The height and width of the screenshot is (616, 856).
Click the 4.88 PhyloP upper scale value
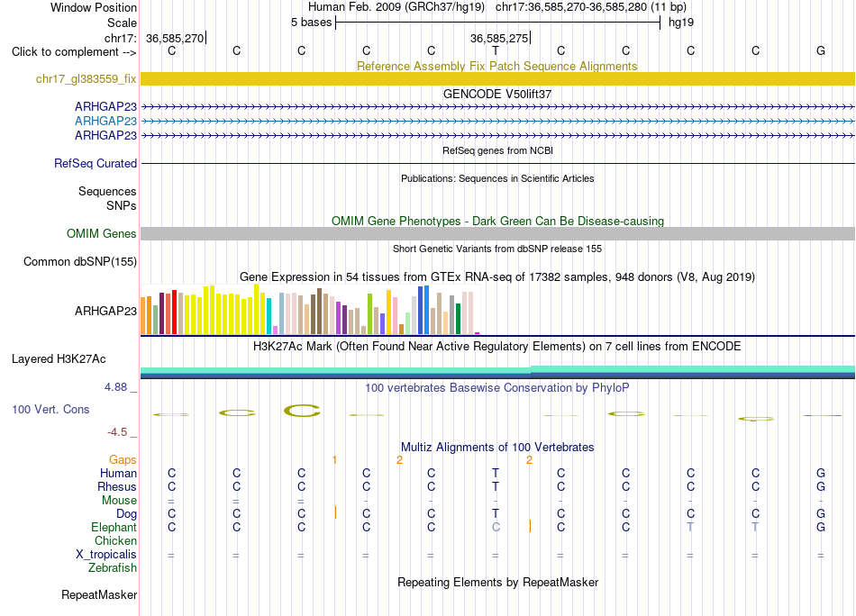point(115,387)
